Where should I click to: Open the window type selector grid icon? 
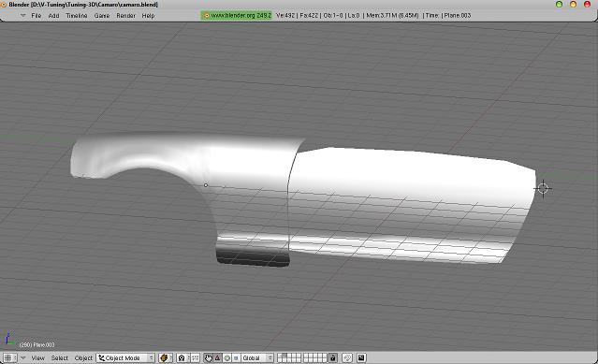pyautogui.click(x=10, y=357)
